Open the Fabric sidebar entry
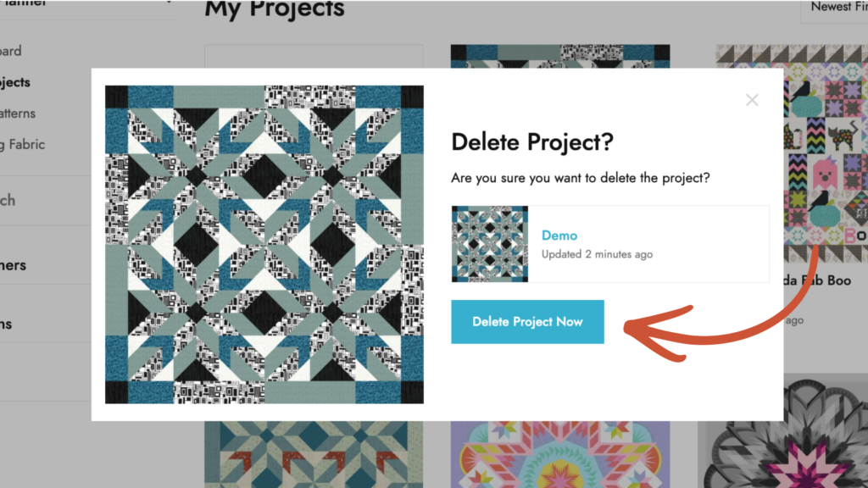Screen dimensions: 868x488 pyautogui.click(x=23, y=145)
